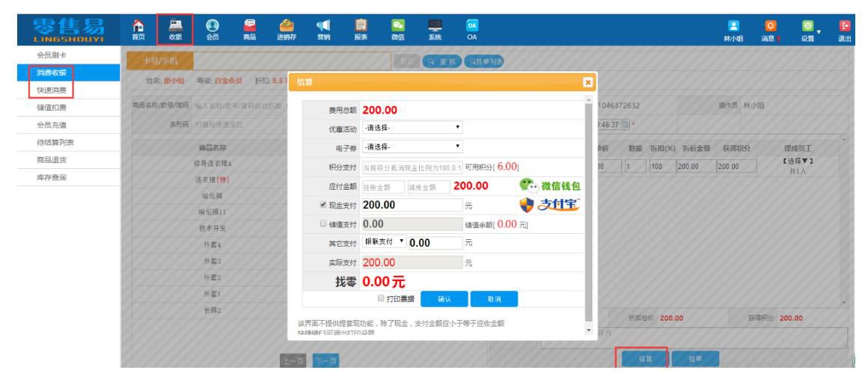Pay with 微信钱包 WeChat wallet
This screenshot has width=868, height=376.
[553, 185]
